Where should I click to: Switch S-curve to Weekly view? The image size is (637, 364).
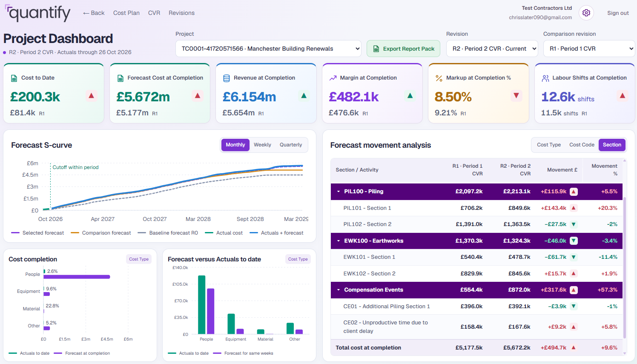click(x=262, y=145)
